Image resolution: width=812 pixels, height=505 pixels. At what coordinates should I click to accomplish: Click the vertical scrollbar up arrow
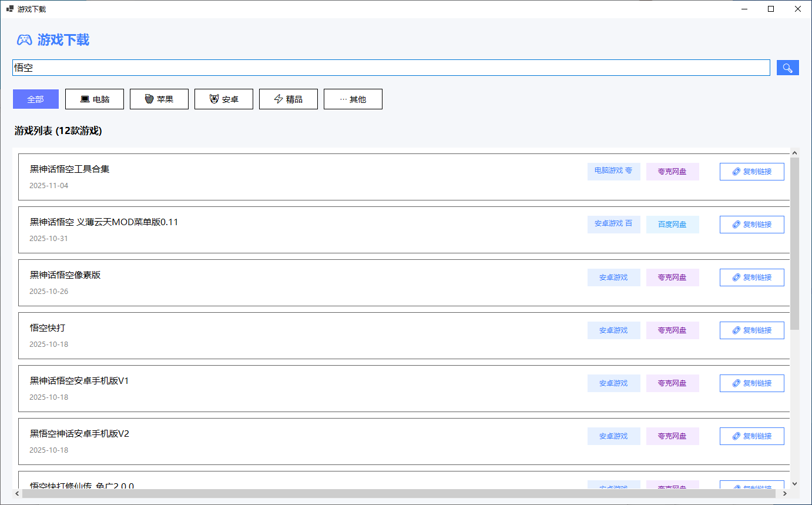click(x=794, y=153)
